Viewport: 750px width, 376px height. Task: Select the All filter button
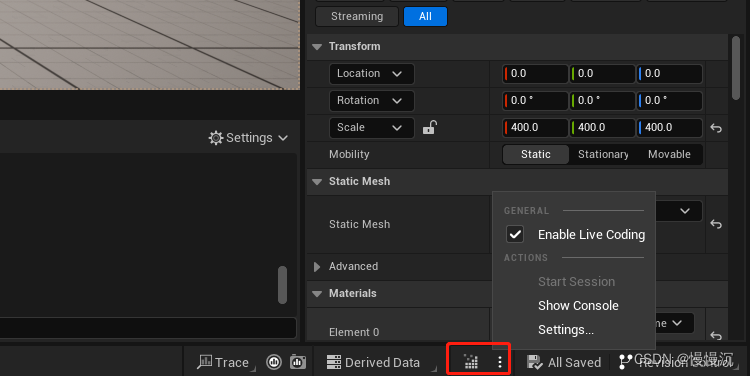(425, 16)
